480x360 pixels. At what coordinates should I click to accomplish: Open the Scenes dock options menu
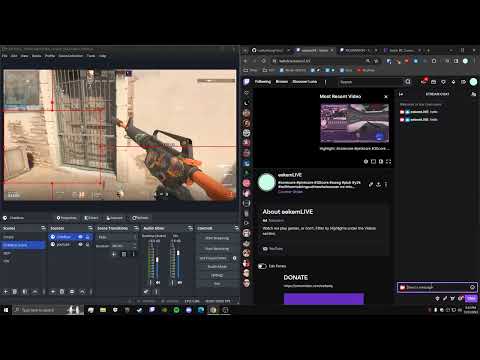[x=43, y=228]
